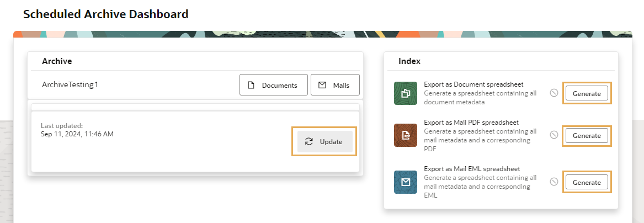Click the green Document spreadsheet export icon
644x223 pixels.
pyautogui.click(x=406, y=93)
